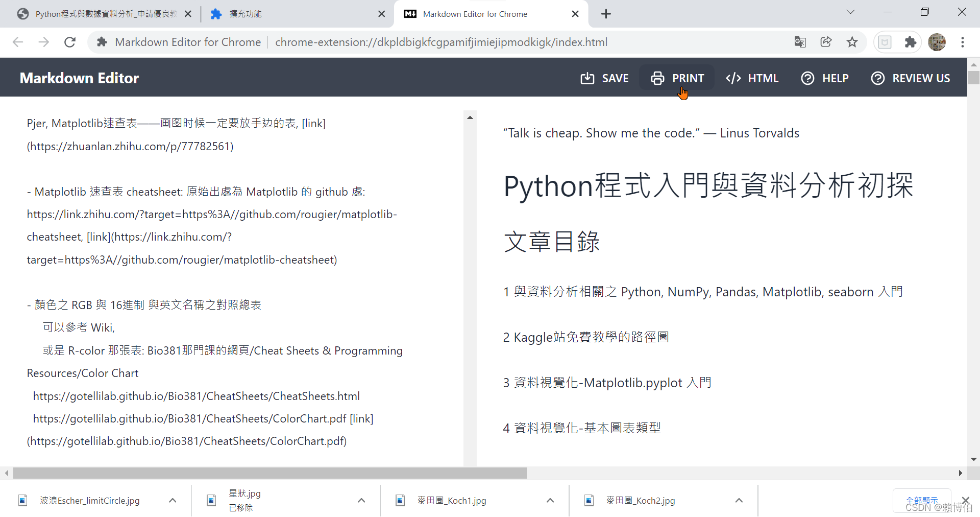980x517 pixels.
Task: Reload the current page
Action: 70,42
